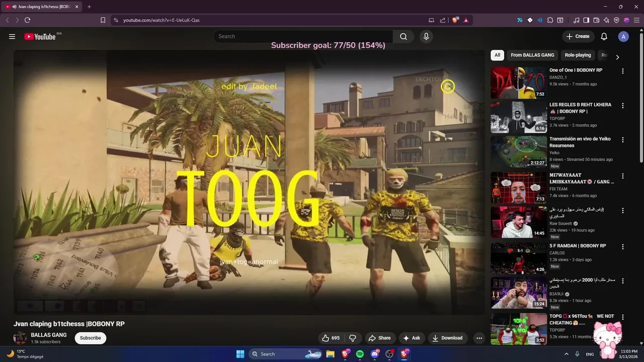
Task: Bookmark this page in address bar
Action: (x=103, y=20)
